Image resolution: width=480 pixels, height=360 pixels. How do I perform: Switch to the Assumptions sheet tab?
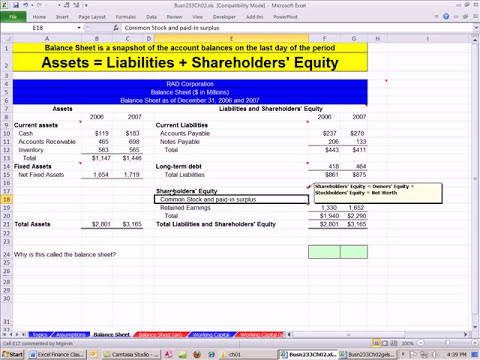[x=71, y=334]
